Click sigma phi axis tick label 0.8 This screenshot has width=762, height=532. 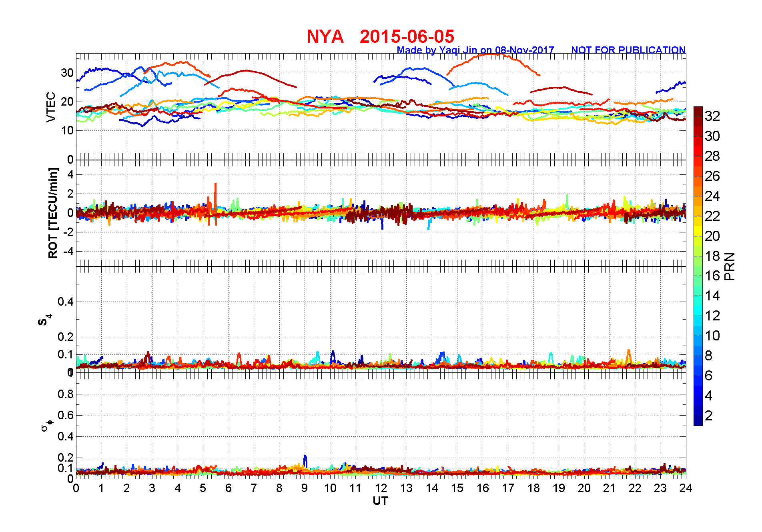(x=66, y=394)
